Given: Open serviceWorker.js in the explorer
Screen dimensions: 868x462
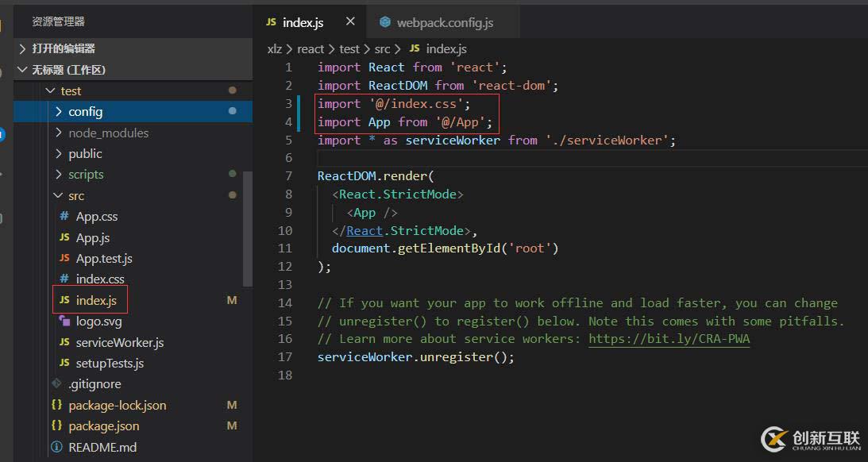Looking at the screenshot, I should [120, 342].
